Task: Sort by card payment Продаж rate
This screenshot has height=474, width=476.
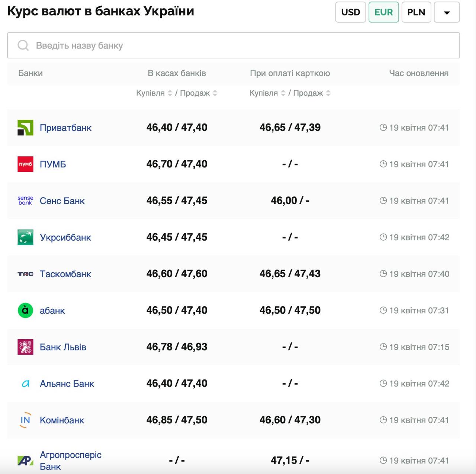Action: coord(328,93)
